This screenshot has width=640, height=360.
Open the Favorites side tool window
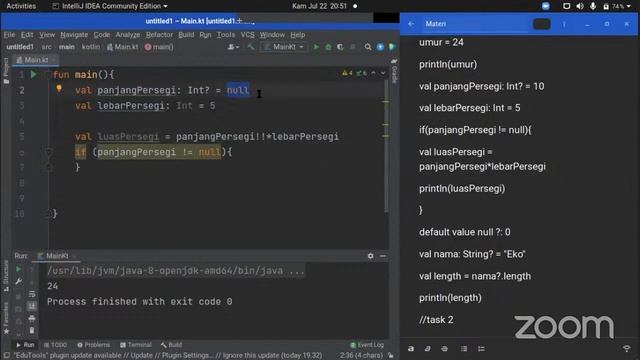(x=6, y=318)
